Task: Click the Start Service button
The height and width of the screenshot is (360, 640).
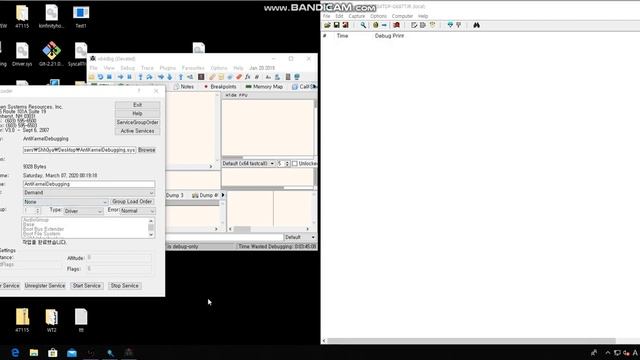Action: pos(87,286)
